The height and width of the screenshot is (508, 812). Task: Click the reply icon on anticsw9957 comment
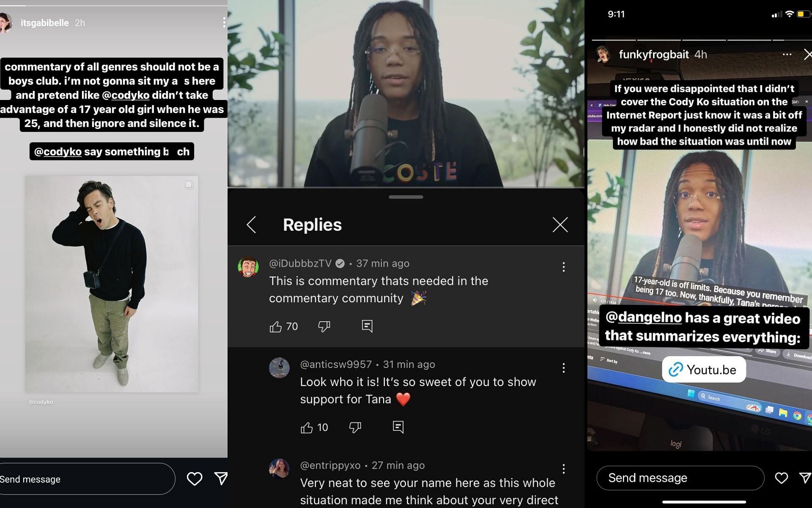click(x=397, y=427)
